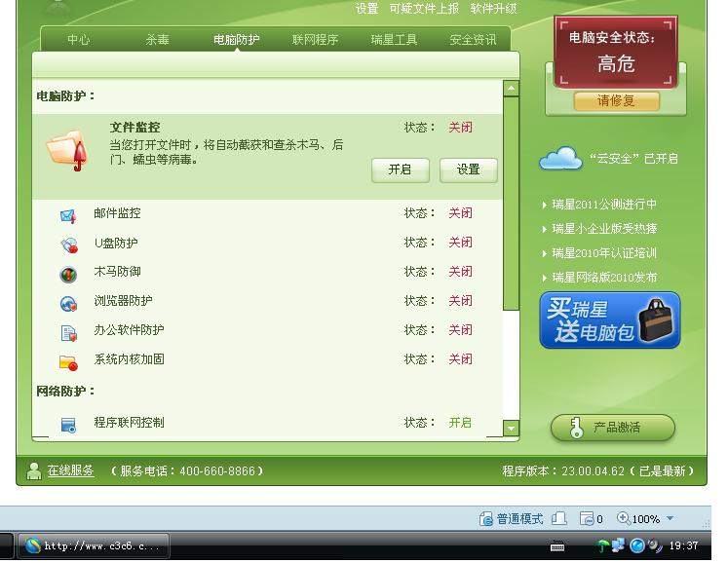Select the 邮件监控 row
Screen dimensions: 728x563
[x=267, y=213]
